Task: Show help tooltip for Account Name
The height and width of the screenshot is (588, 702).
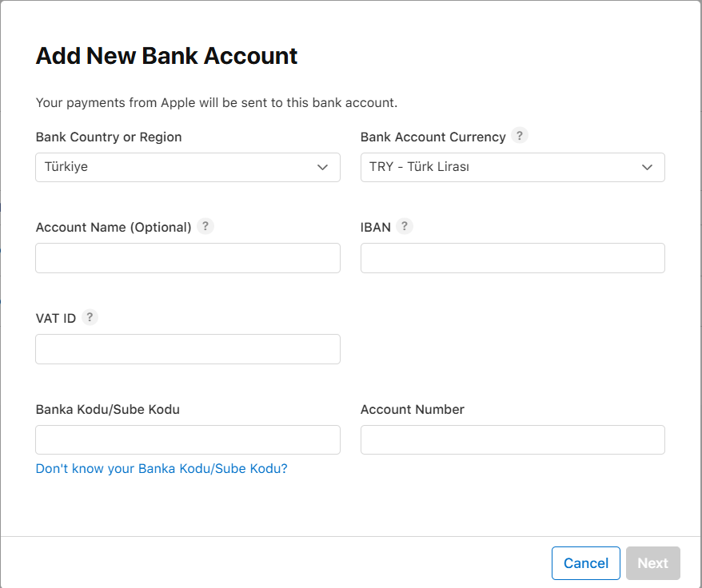Action: [205, 226]
